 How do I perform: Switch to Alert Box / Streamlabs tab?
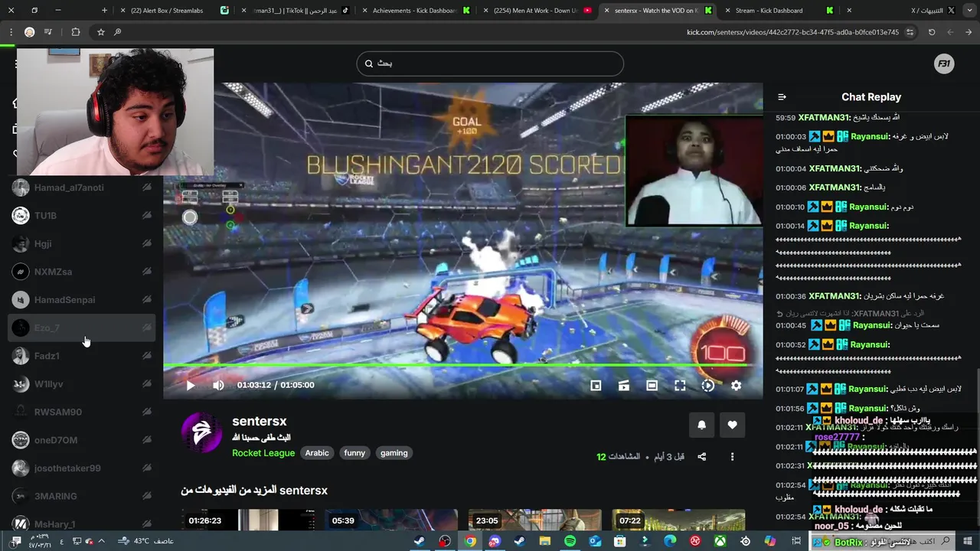pos(175,11)
